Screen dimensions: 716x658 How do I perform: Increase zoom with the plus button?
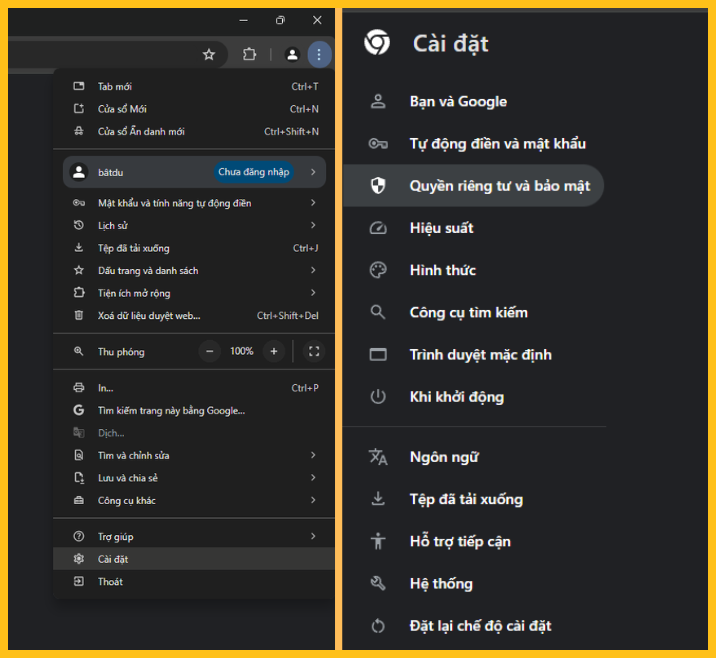(273, 351)
